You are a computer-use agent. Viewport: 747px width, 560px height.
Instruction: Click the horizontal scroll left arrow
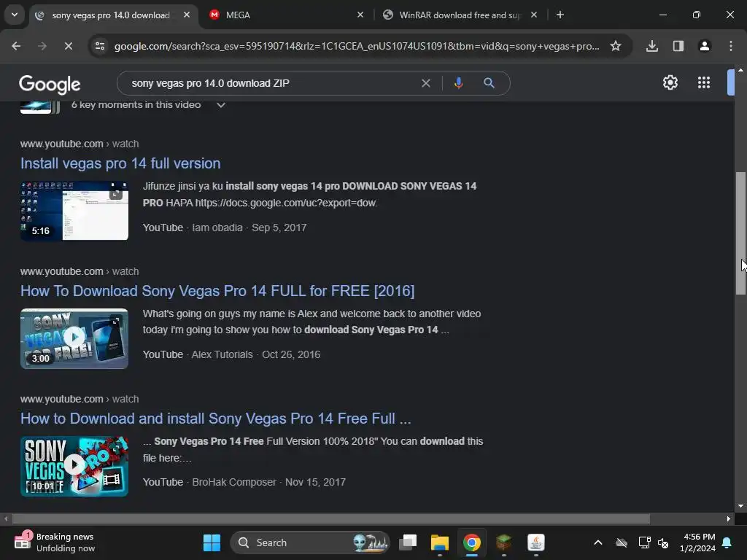(x=6, y=518)
